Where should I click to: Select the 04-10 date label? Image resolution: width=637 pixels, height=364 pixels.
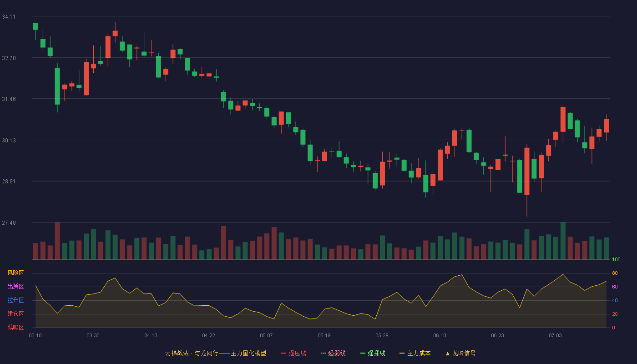(151, 335)
